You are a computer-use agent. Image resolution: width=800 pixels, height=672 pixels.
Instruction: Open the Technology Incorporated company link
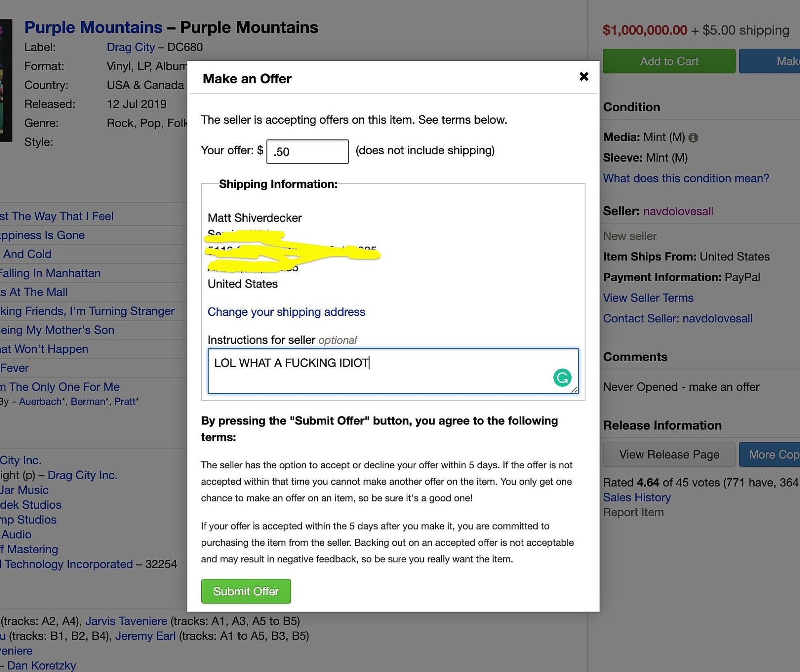click(x=66, y=564)
